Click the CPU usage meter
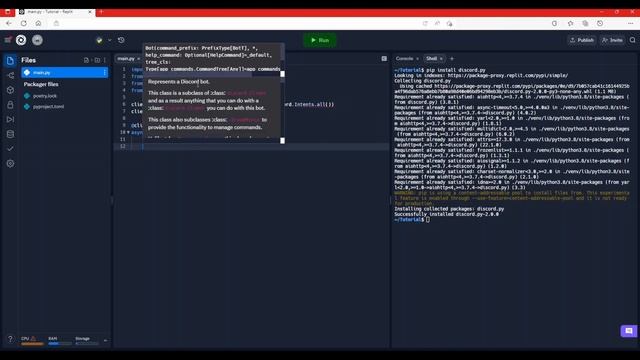Viewport: 640px width, 360px height. tap(32, 340)
